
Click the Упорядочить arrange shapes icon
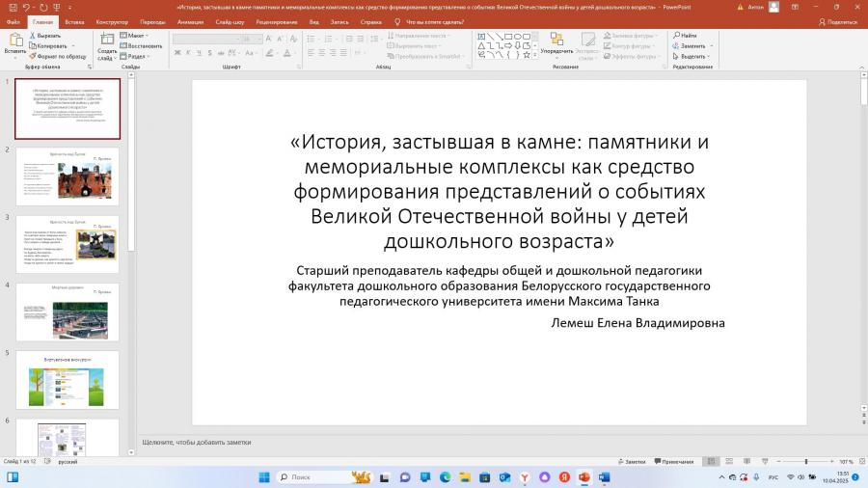(556, 43)
